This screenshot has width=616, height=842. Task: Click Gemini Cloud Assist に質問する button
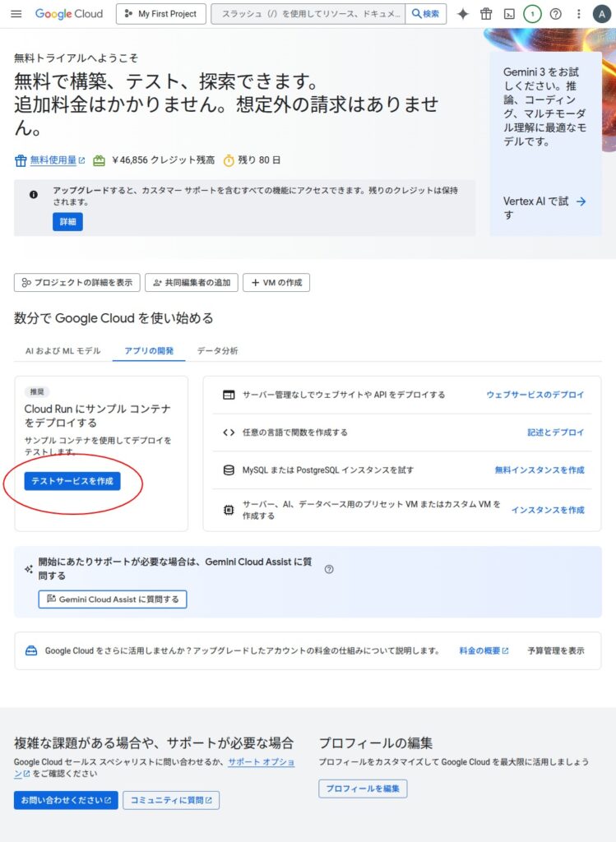click(113, 599)
